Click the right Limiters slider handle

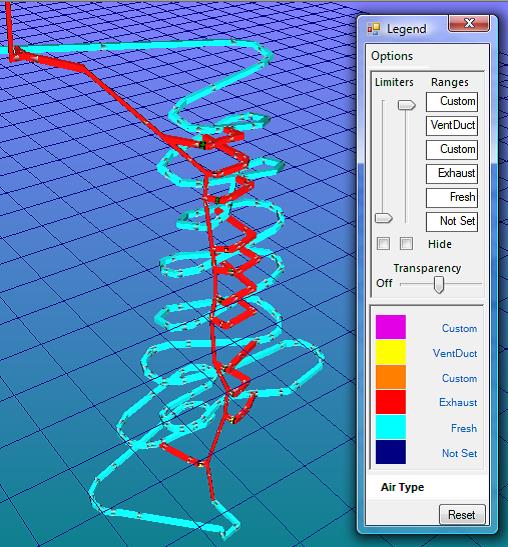click(x=406, y=105)
